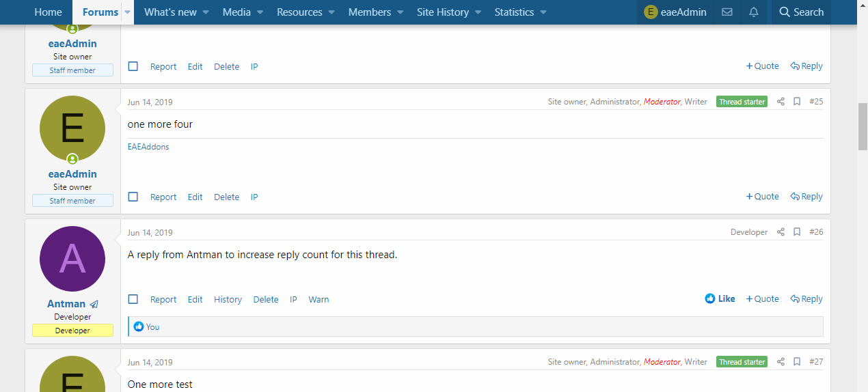Check the topmost post's selection checkbox

point(133,66)
